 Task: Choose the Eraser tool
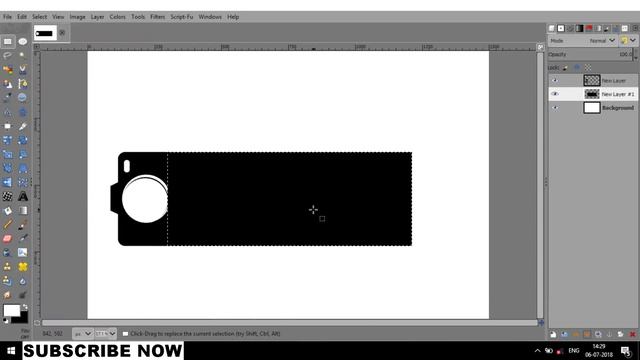click(x=7, y=238)
